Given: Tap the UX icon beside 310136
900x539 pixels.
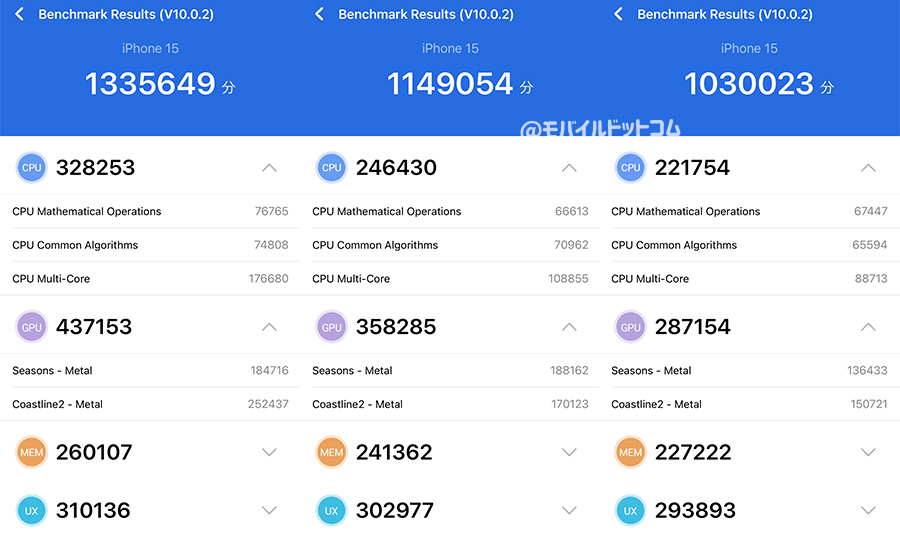Looking at the screenshot, I should [x=32, y=510].
